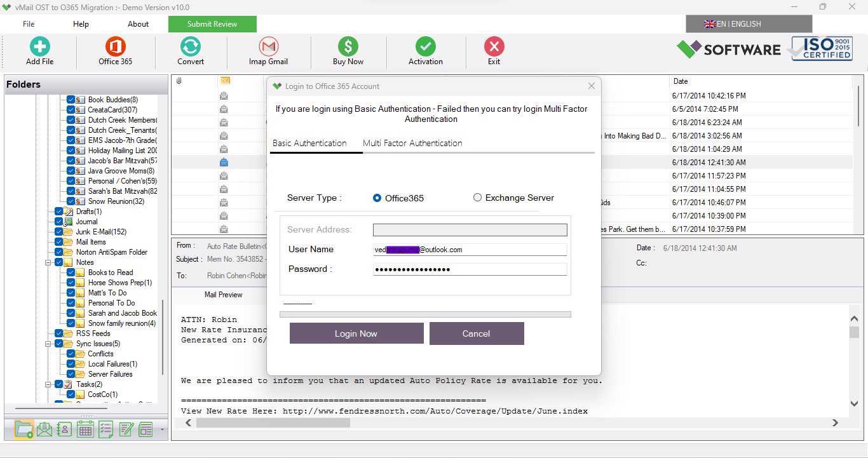The height and width of the screenshot is (458, 868).
Task: Click the Cancel button in login dialog
Action: click(477, 333)
